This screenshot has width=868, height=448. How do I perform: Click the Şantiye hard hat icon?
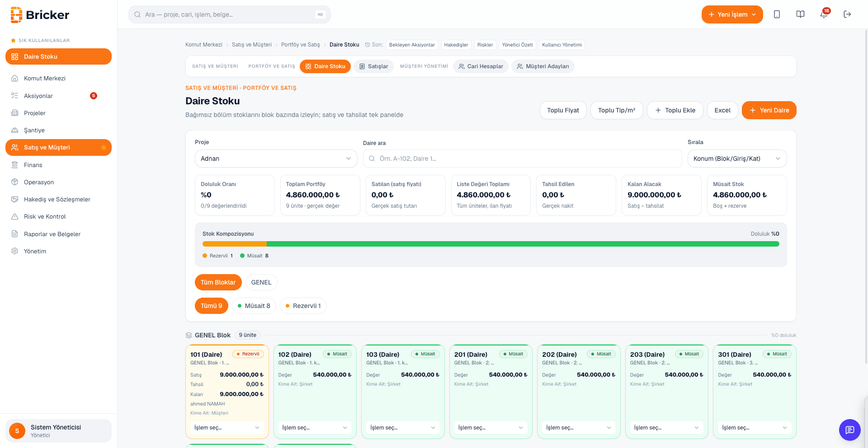15,130
